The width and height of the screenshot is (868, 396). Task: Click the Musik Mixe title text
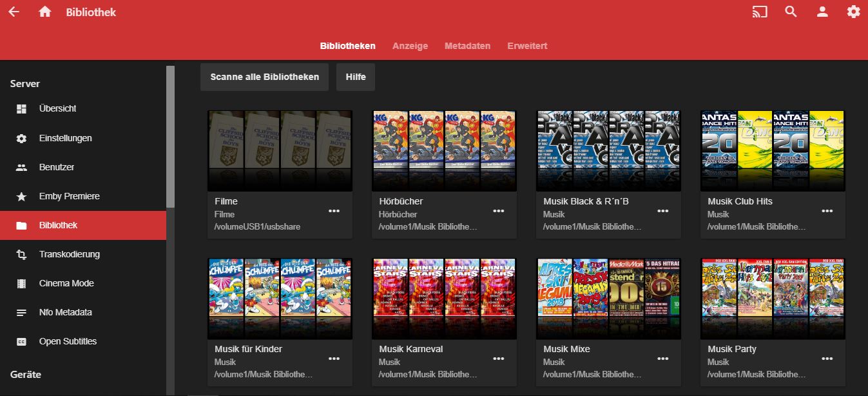point(566,349)
